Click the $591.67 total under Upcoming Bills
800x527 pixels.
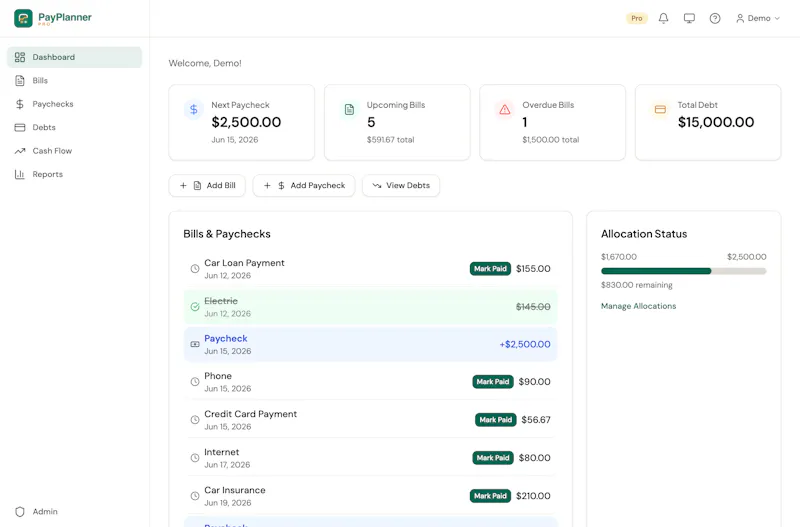coord(390,140)
